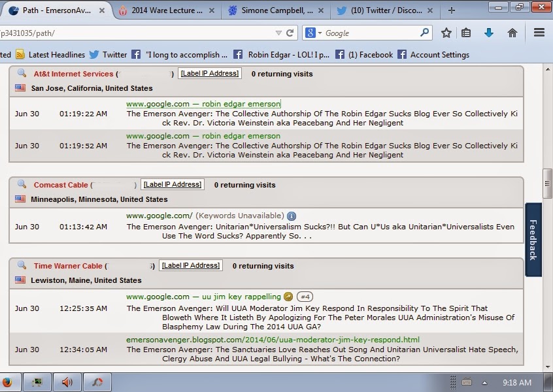Click the page scrollbar thumb
Viewport: 553px width, 392px height.
pos(547,184)
